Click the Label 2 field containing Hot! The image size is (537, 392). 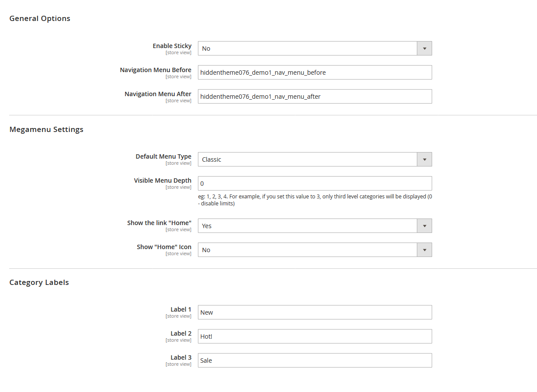(x=315, y=336)
